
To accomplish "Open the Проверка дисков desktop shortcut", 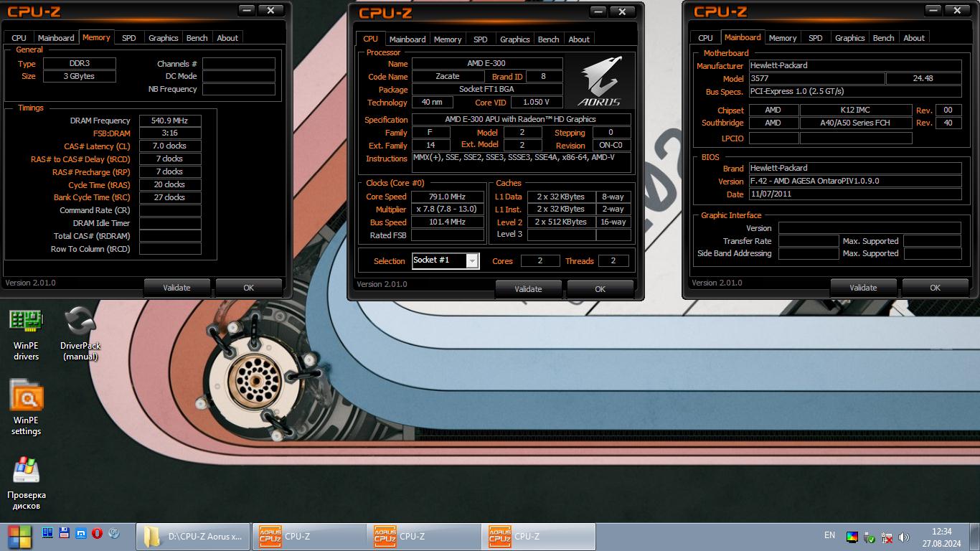I will (26, 483).
